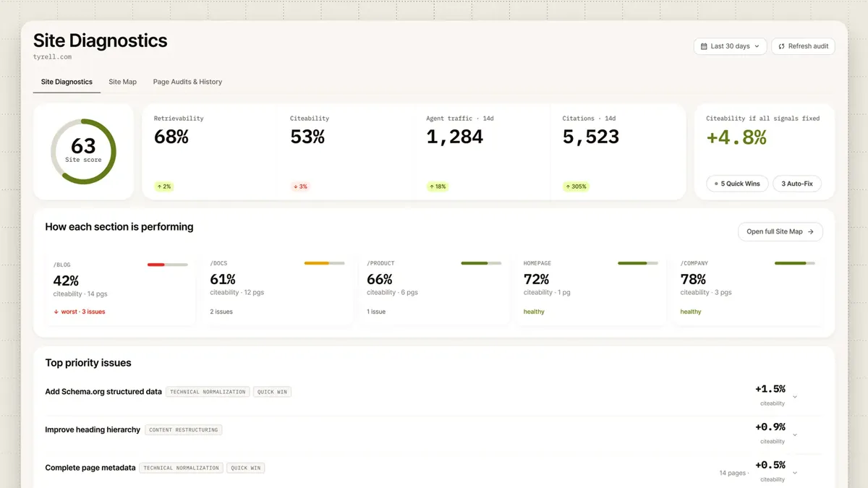
Task: Click the arrow icon in Open full Site Map
Action: pyautogui.click(x=811, y=231)
